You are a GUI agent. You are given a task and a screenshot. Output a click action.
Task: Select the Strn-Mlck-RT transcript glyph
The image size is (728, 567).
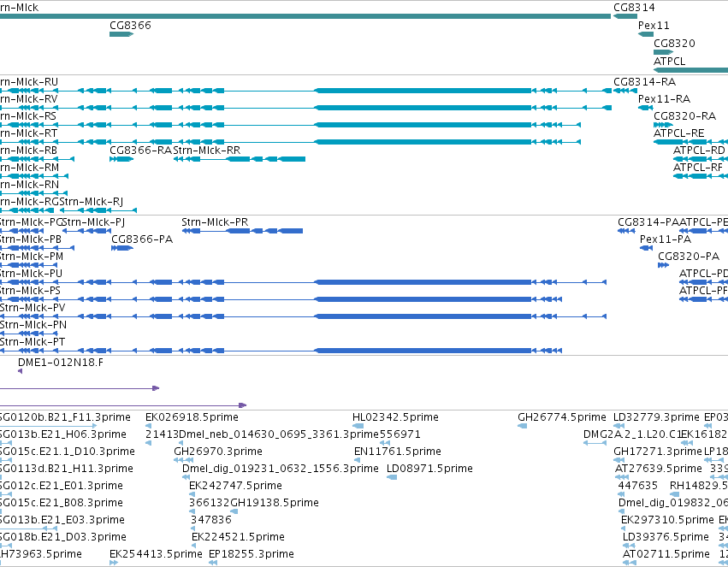coord(290,142)
